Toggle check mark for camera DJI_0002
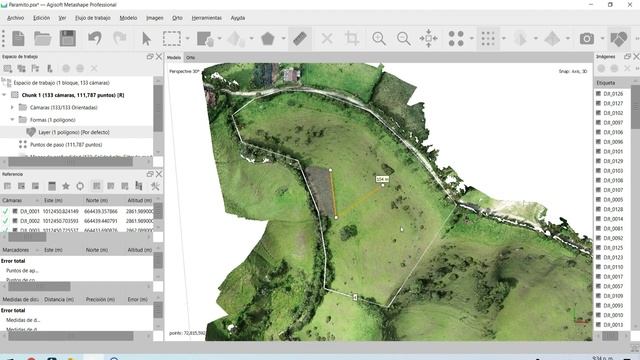The height and width of the screenshot is (360, 640). coord(5,220)
